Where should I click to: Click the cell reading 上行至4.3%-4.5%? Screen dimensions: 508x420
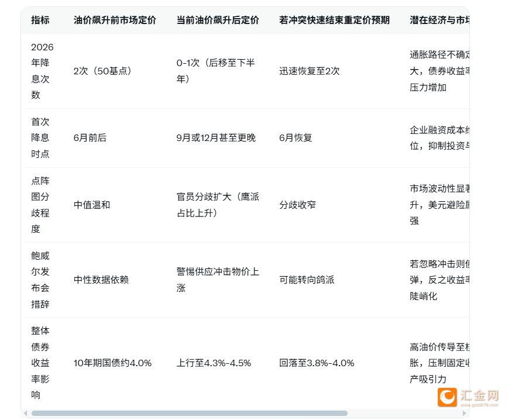point(214,363)
